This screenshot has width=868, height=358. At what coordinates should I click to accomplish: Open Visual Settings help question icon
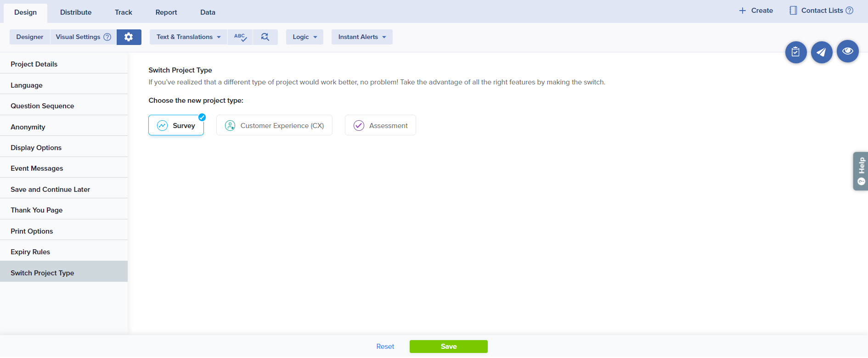pos(107,37)
